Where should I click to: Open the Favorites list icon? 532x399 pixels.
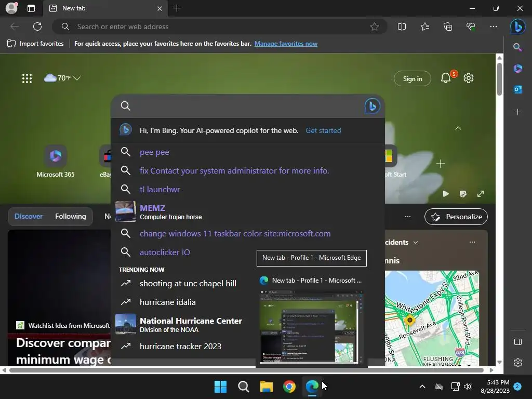[425, 26]
